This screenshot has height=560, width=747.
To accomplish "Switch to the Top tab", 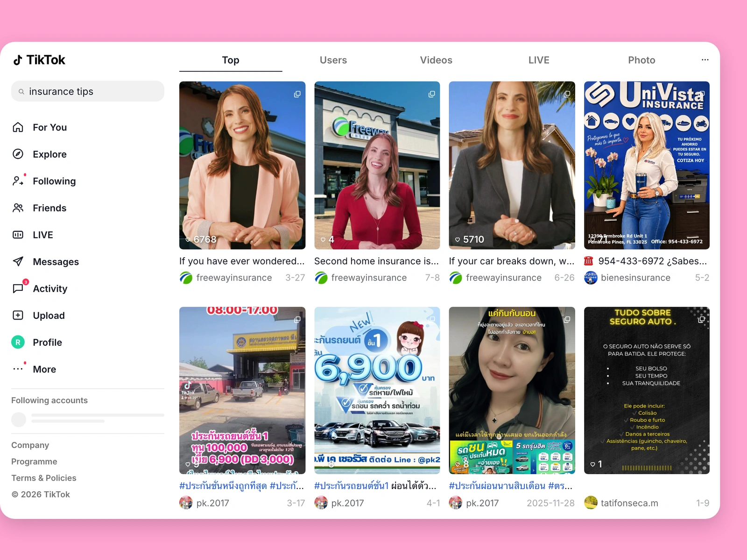I will point(231,60).
